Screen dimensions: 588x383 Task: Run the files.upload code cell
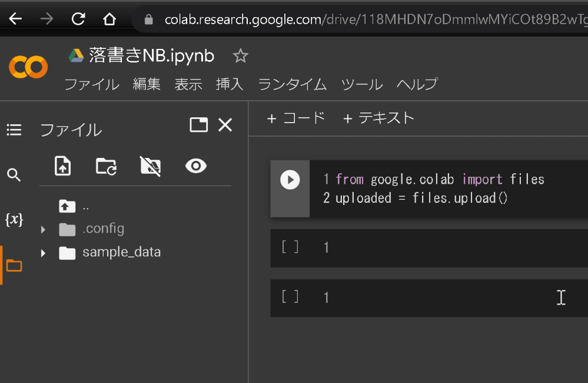tap(290, 179)
